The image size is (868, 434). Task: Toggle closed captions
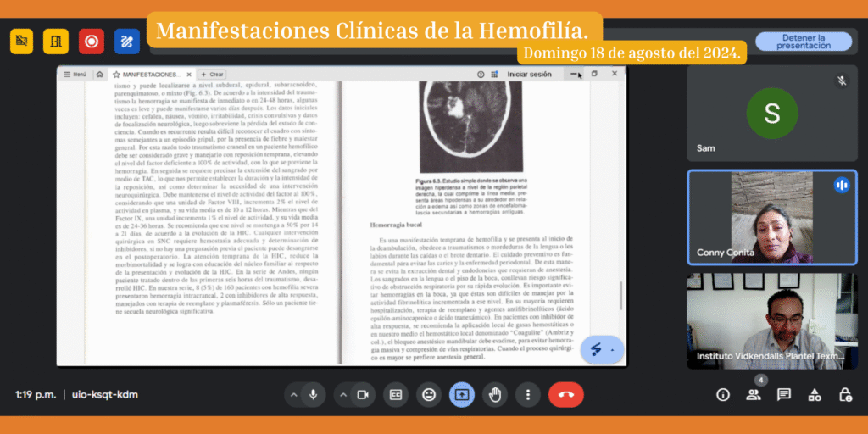click(x=395, y=394)
